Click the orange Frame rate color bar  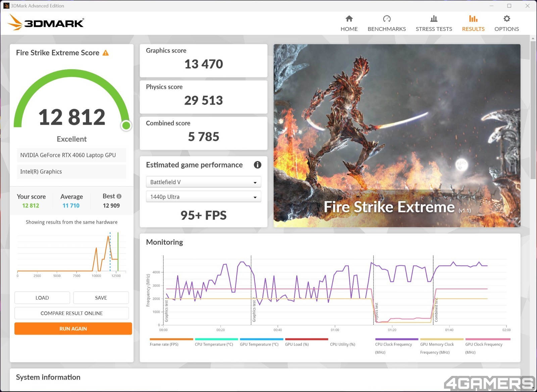tap(172, 339)
